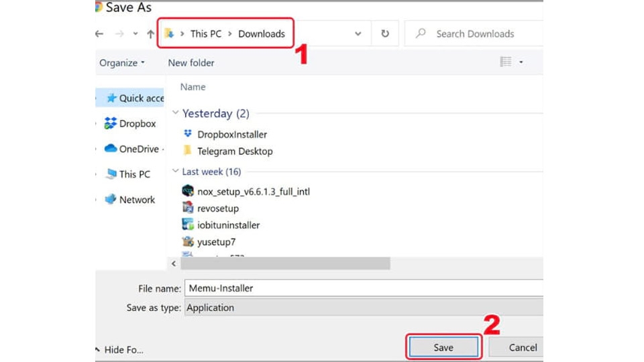Go up one folder level
The height and width of the screenshot is (362, 644).
point(151,34)
